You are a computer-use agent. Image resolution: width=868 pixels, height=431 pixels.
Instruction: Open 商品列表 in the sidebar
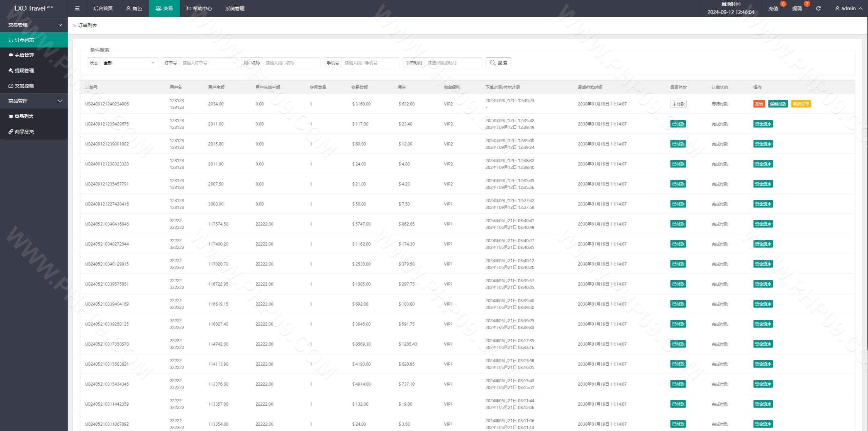tap(21, 116)
